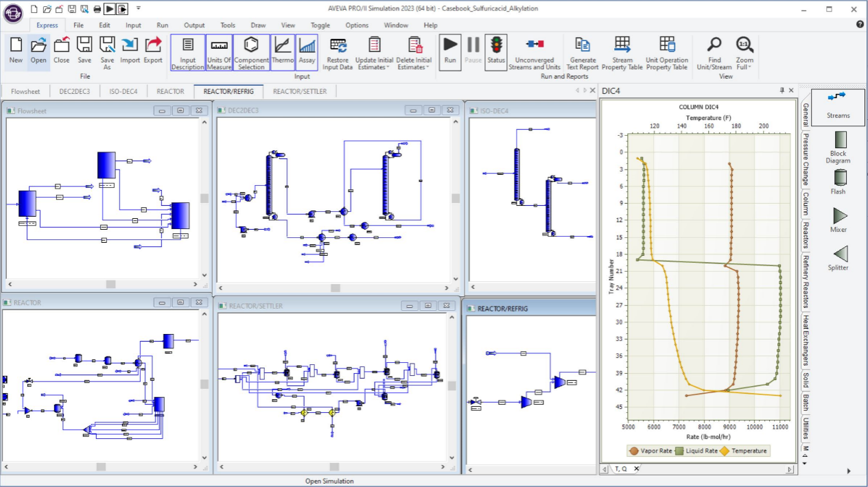Select the Splitter unit icon
The height and width of the screenshot is (487, 868).
pos(838,258)
